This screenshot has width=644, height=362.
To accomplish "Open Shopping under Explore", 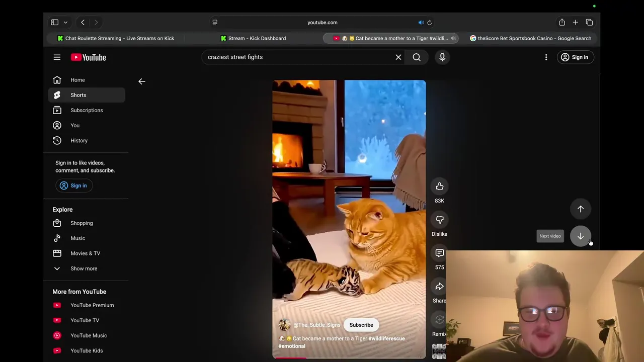I will pyautogui.click(x=87, y=223).
